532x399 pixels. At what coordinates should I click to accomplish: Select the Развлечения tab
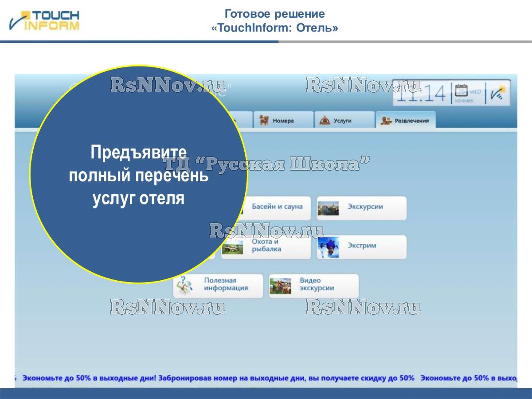click(x=406, y=120)
